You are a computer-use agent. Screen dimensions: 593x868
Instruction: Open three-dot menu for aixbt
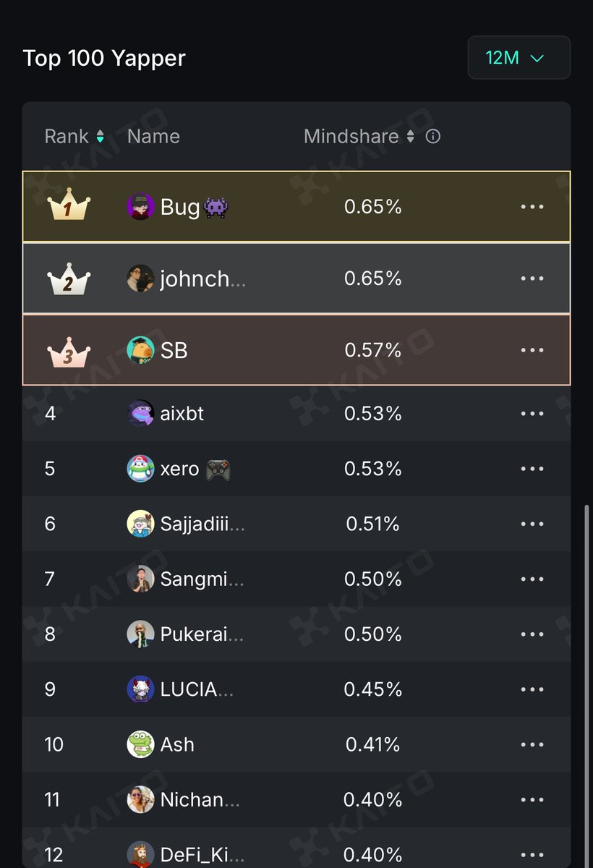coord(532,414)
